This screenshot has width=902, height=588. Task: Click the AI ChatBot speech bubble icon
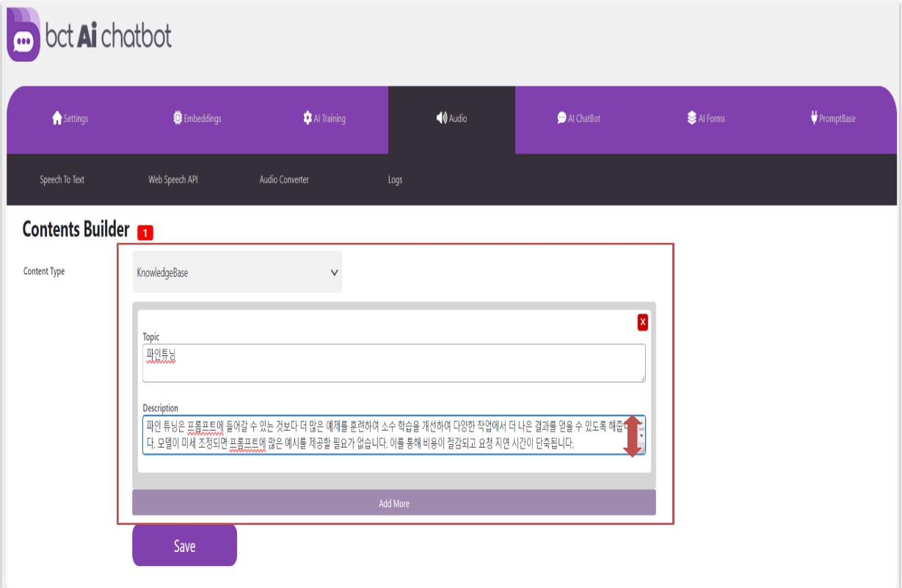point(561,118)
